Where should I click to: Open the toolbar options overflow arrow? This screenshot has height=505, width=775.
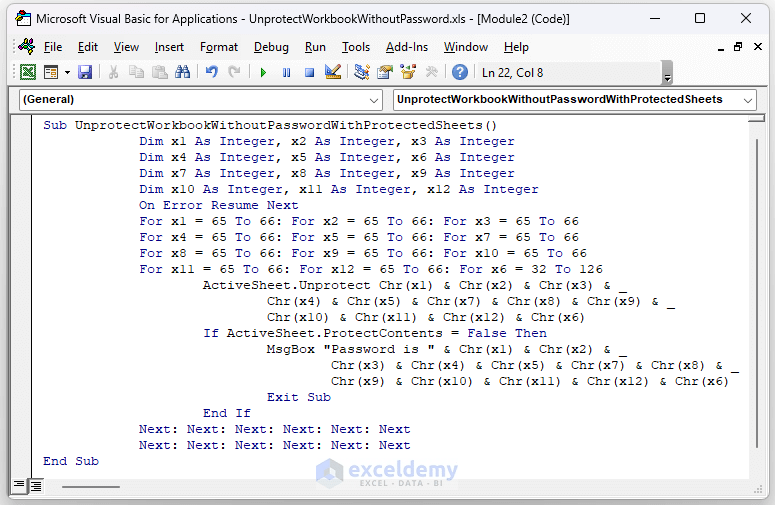[667, 73]
